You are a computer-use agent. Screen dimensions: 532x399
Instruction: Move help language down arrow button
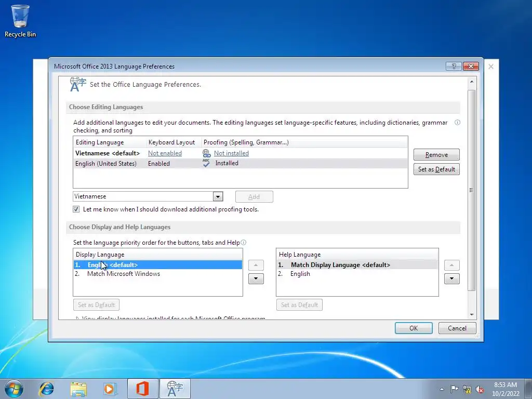452,278
